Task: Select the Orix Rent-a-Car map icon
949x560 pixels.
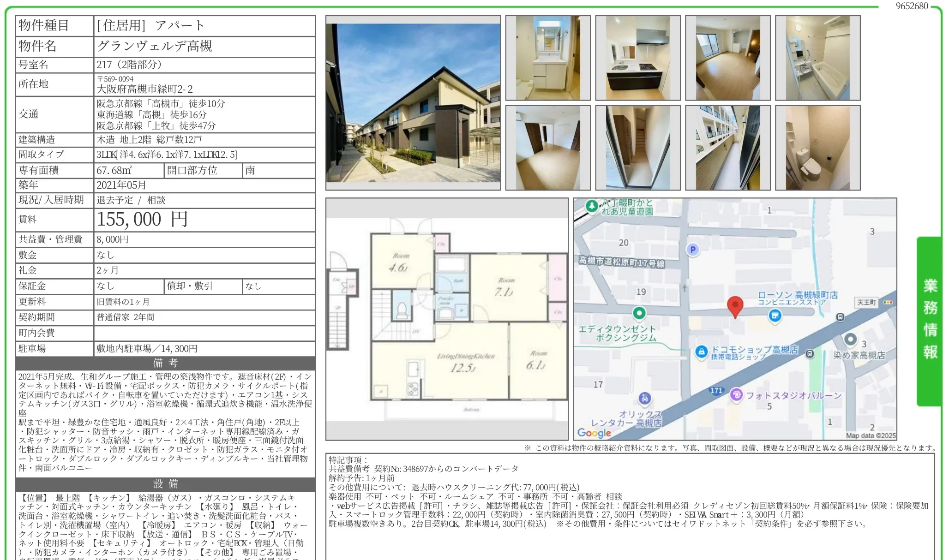Action: 644,398
